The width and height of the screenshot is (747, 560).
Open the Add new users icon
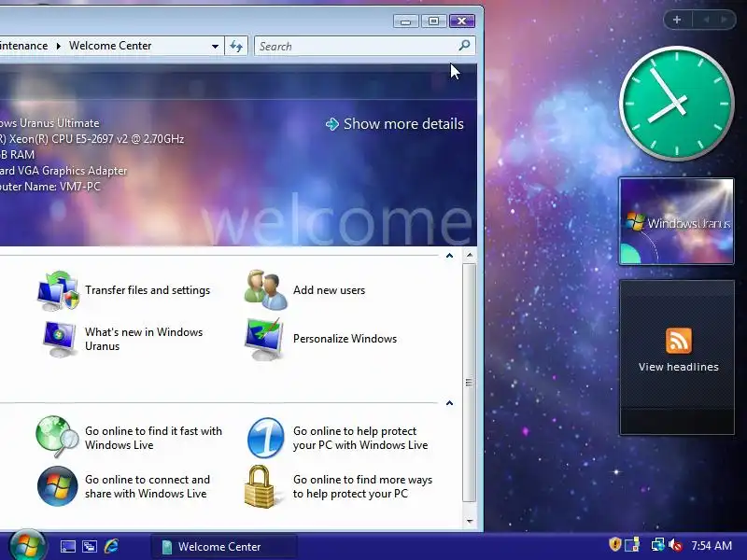[x=266, y=290]
